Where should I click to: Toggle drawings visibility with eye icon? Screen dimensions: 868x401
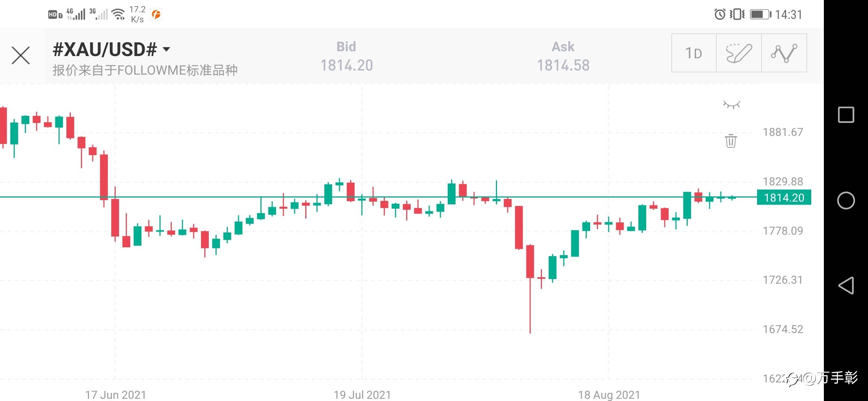(731, 105)
